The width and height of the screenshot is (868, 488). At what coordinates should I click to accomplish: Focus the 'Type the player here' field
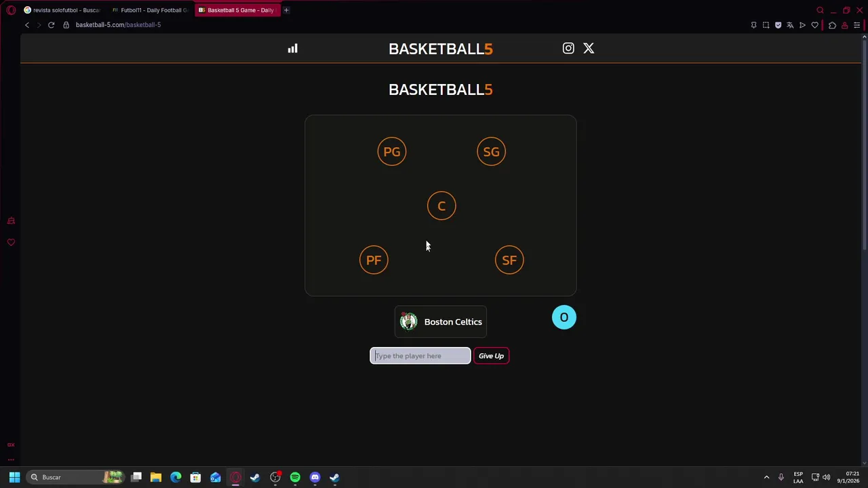(x=420, y=356)
